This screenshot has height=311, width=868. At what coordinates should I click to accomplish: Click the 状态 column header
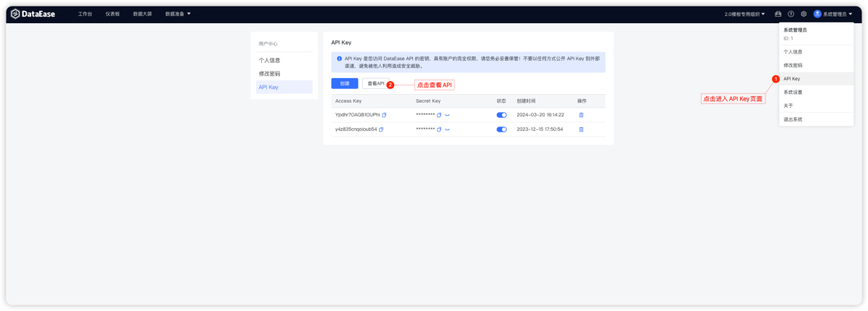tap(501, 101)
